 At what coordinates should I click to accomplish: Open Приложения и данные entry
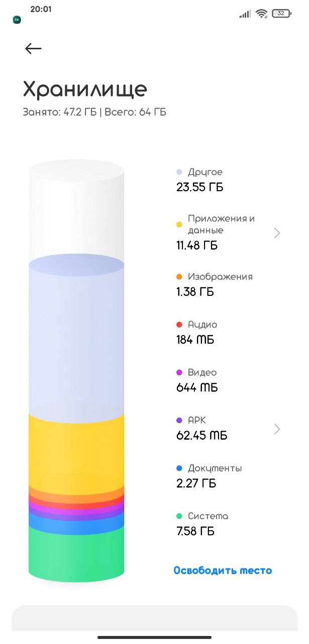tap(229, 232)
